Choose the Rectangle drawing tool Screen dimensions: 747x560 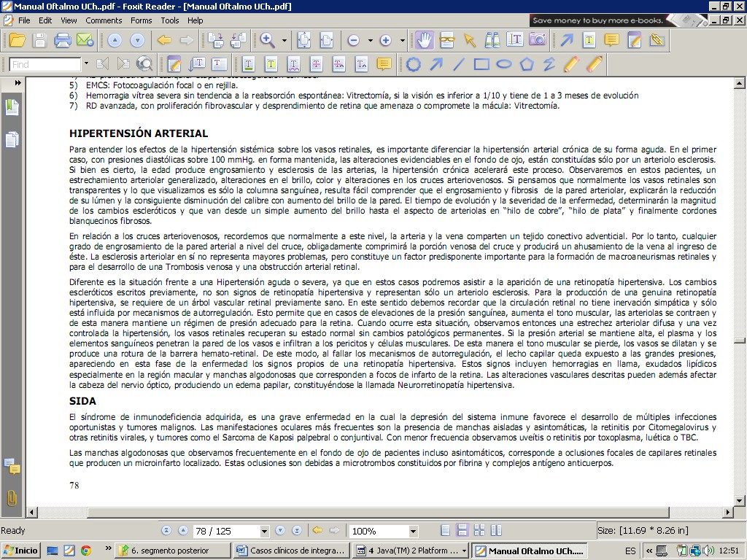(481, 64)
